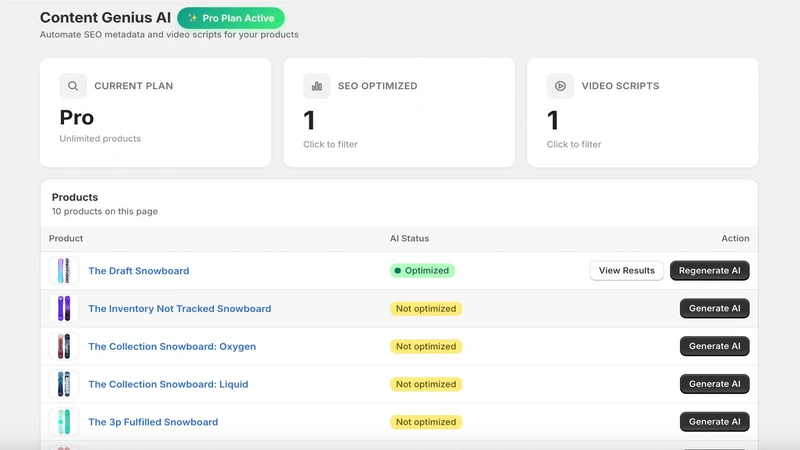This screenshot has width=800, height=450.
Task: Open The Draft Snowboard link
Action: tap(139, 270)
